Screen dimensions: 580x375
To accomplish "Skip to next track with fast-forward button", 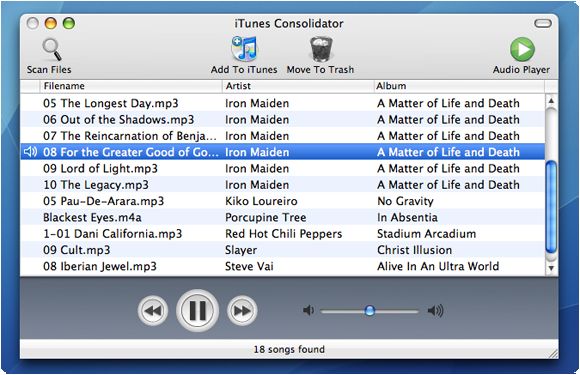I will (x=242, y=310).
